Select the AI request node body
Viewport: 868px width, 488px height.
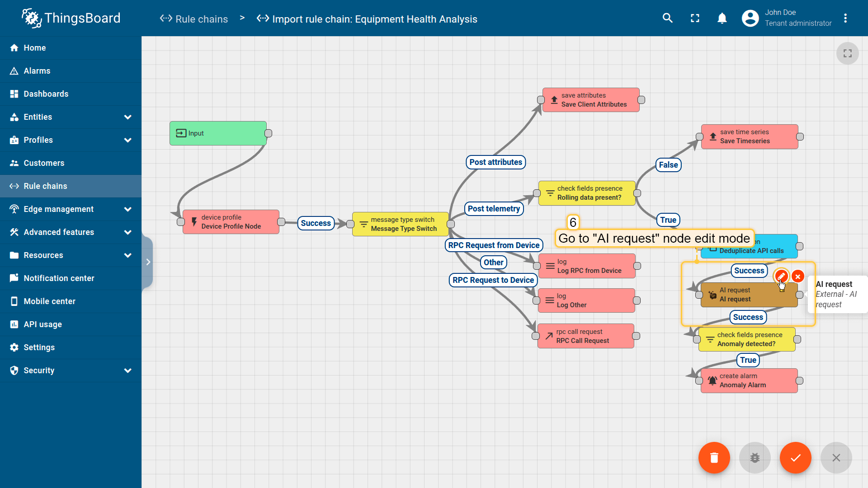click(x=749, y=295)
